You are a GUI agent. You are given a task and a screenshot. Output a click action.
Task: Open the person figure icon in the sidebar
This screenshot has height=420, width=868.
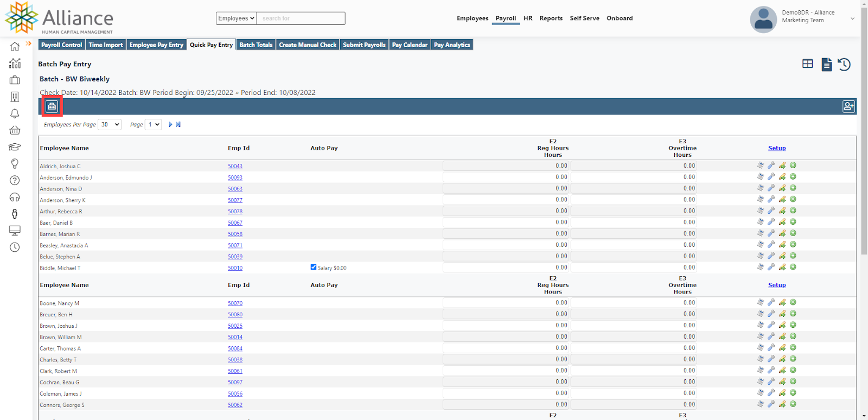15,214
